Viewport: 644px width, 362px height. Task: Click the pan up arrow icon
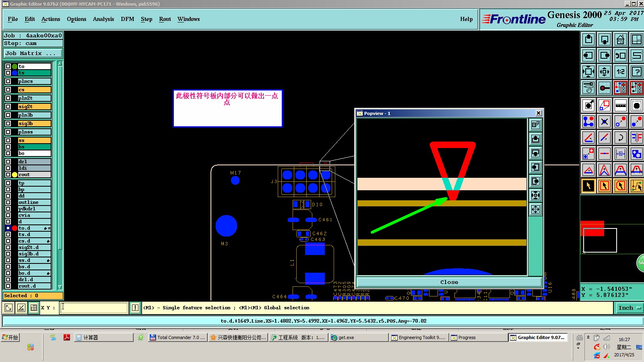tap(588, 39)
